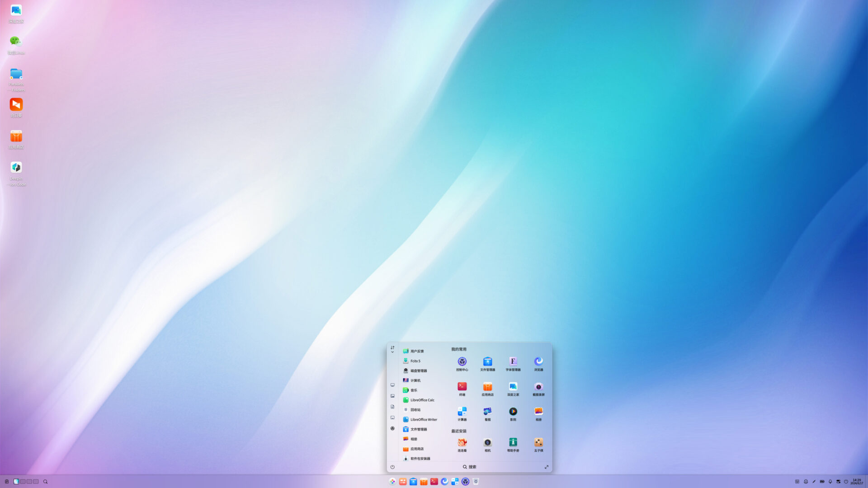Launch the Terminal (终端) app

462,386
